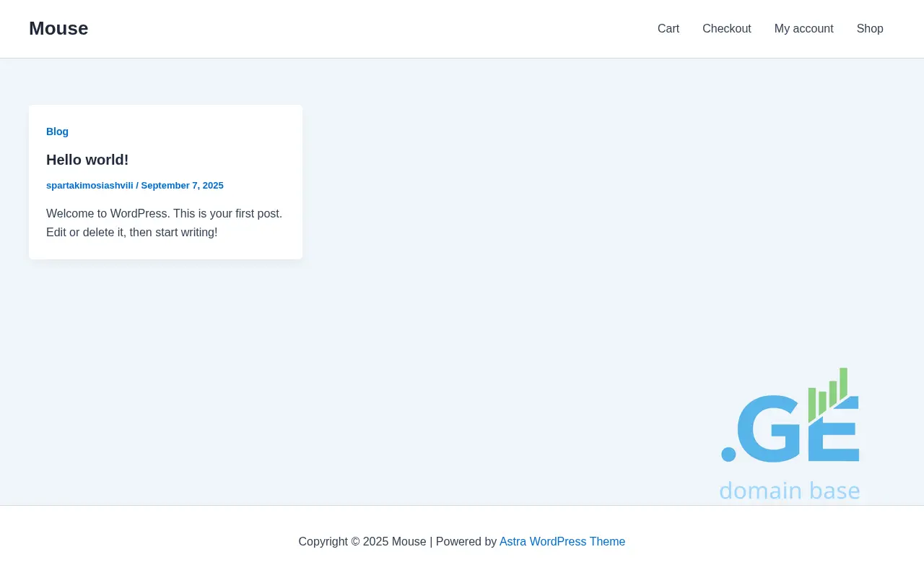Viewport: 924px width, 578px height.
Task: Click the 'domain base' text under the logo
Action: [790, 491]
